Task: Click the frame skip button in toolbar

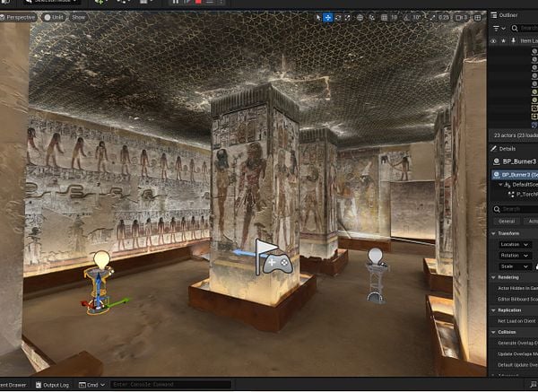Action: click(x=187, y=2)
